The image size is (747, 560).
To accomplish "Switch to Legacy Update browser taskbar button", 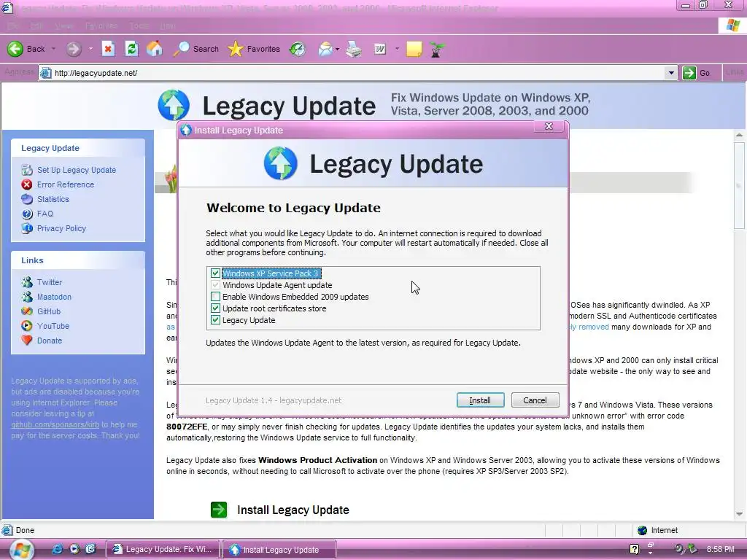I will click(162, 549).
